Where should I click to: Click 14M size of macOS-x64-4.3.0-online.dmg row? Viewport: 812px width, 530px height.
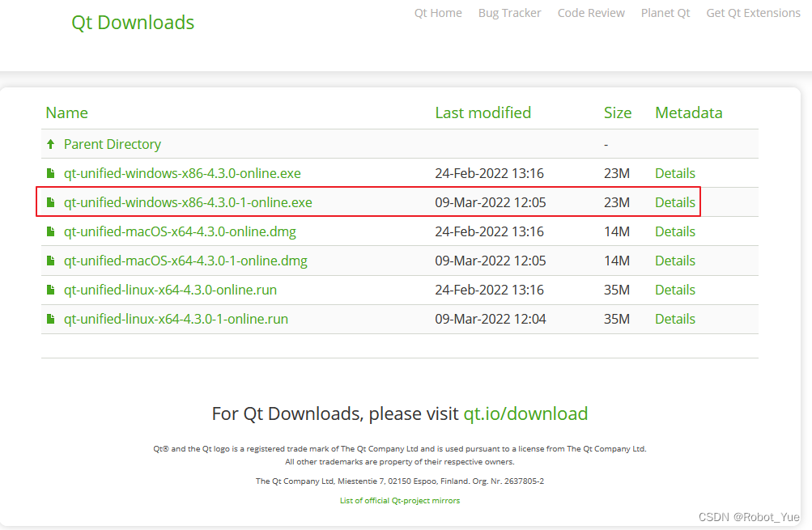617,231
